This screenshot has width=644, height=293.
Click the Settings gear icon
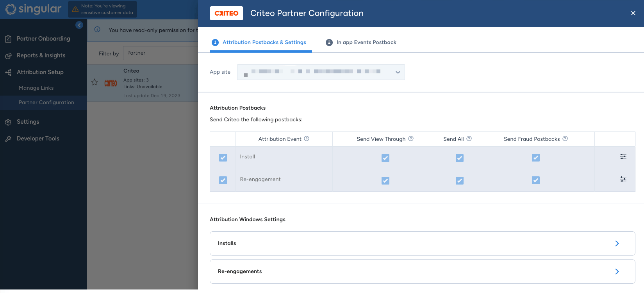click(x=8, y=122)
